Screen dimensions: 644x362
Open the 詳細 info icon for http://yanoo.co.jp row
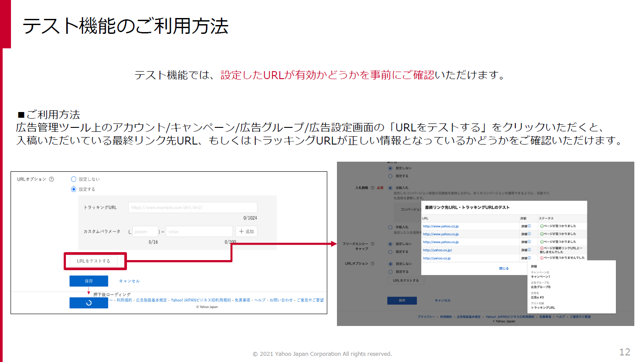[x=529, y=258]
